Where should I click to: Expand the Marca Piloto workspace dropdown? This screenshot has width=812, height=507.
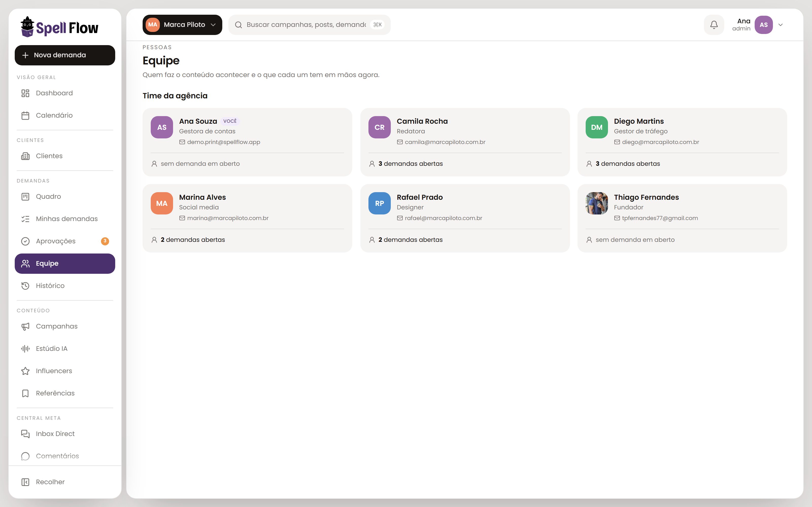pos(182,25)
